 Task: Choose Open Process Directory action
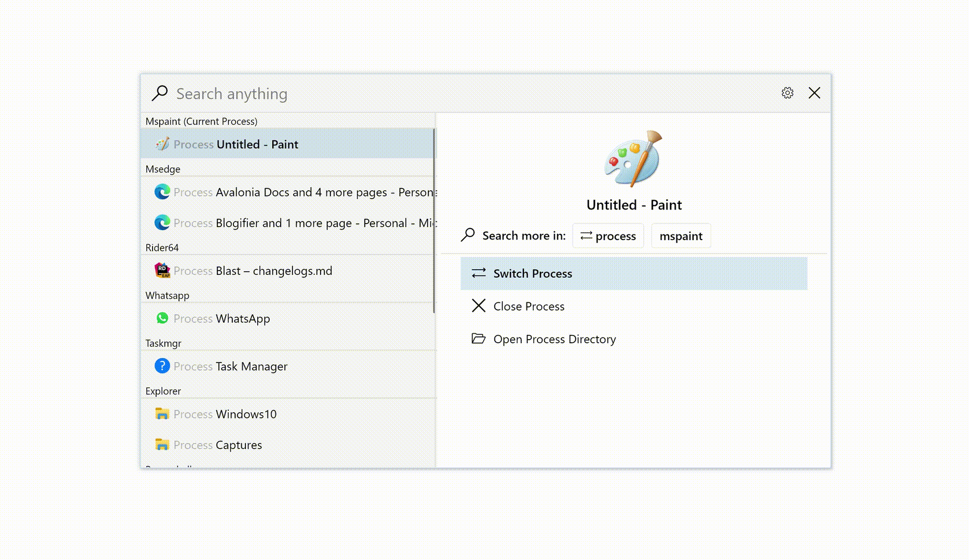point(634,339)
